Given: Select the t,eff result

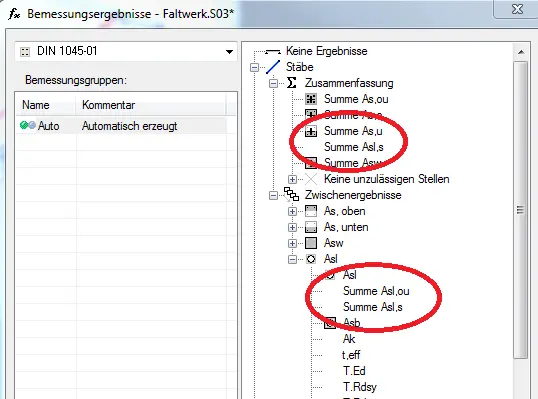Looking at the screenshot, I should [x=351, y=355].
